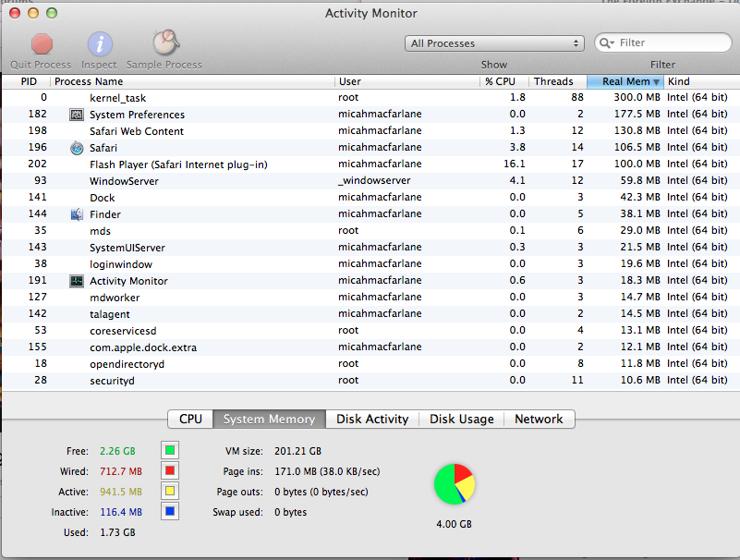The height and width of the screenshot is (560, 740).
Task: Select the Dock process row
Action: click(x=370, y=198)
